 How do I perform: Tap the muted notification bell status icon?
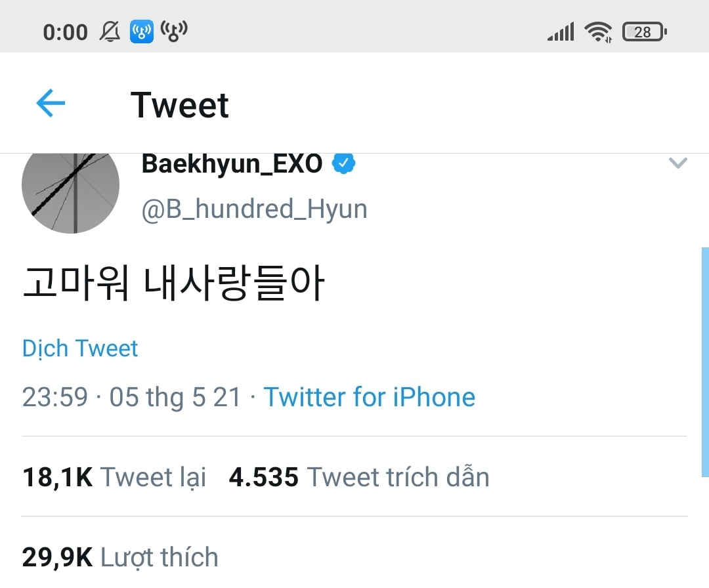pyautogui.click(x=110, y=32)
